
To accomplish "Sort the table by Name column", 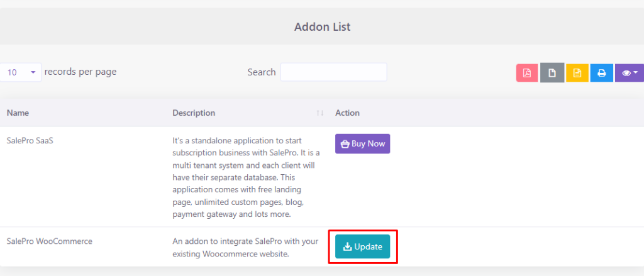I will pos(18,113).
